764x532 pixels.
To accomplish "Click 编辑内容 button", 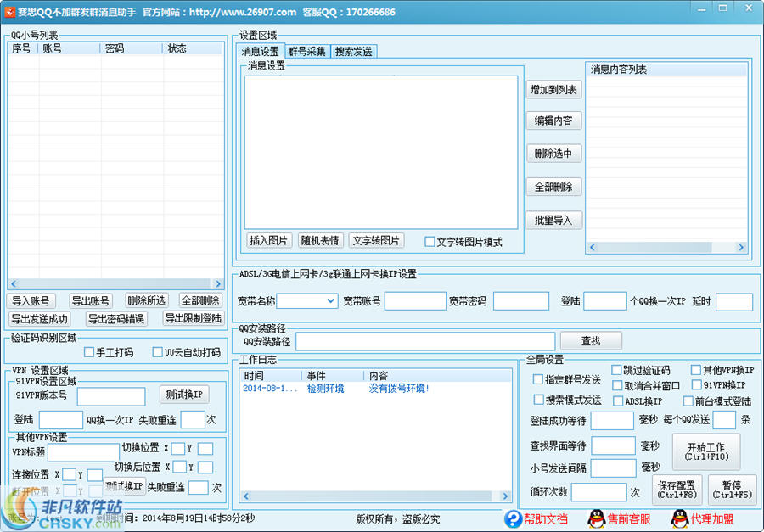I will tap(553, 120).
